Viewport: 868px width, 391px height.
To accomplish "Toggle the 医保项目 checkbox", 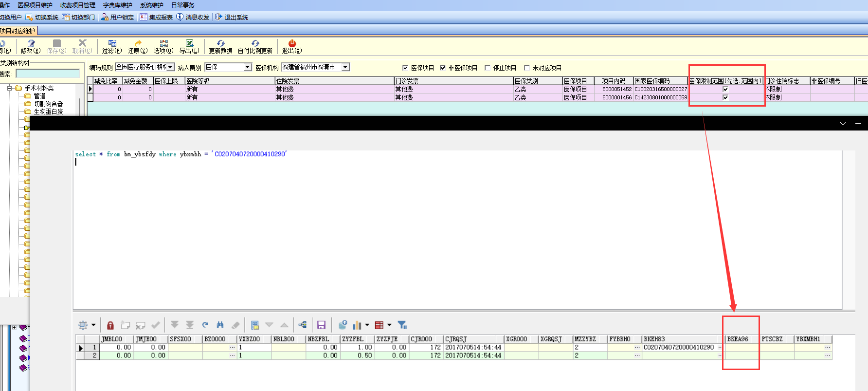I will [405, 68].
